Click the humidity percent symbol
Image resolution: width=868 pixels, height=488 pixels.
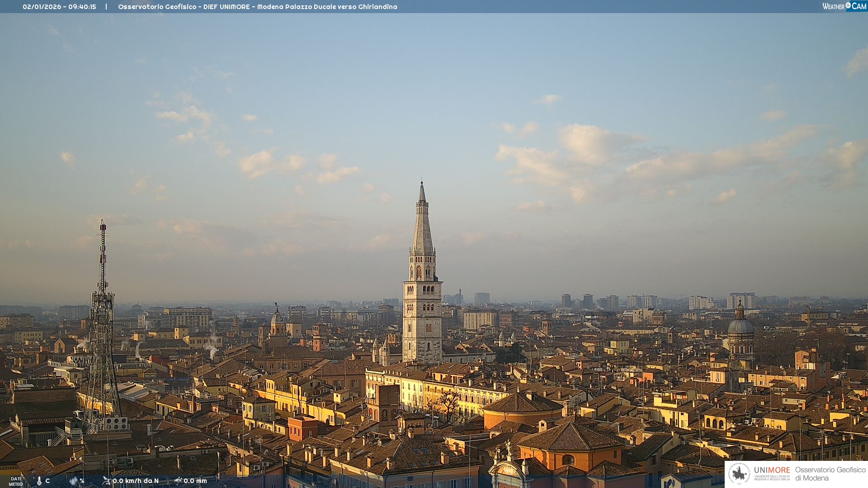pyautogui.click(x=82, y=481)
